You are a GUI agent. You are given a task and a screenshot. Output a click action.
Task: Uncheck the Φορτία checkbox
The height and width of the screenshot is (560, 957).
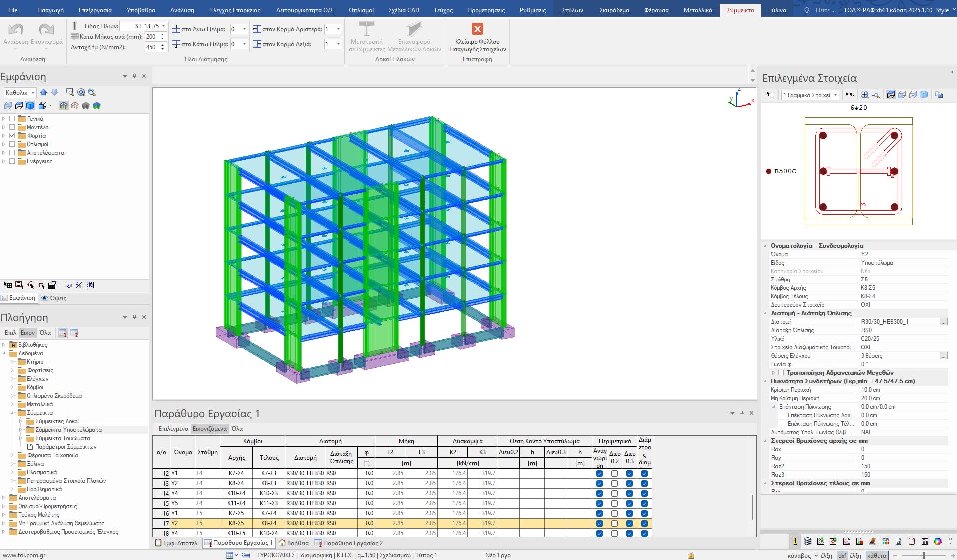pos(12,136)
